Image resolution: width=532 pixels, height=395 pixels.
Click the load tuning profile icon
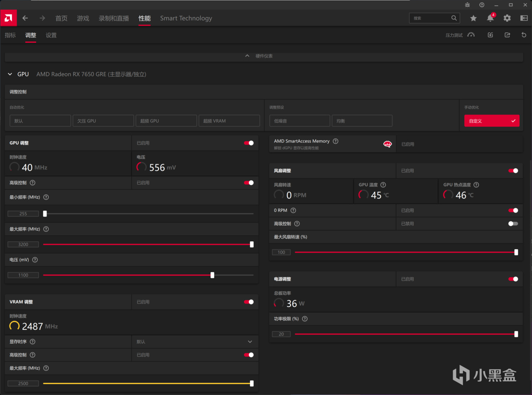[490, 35]
